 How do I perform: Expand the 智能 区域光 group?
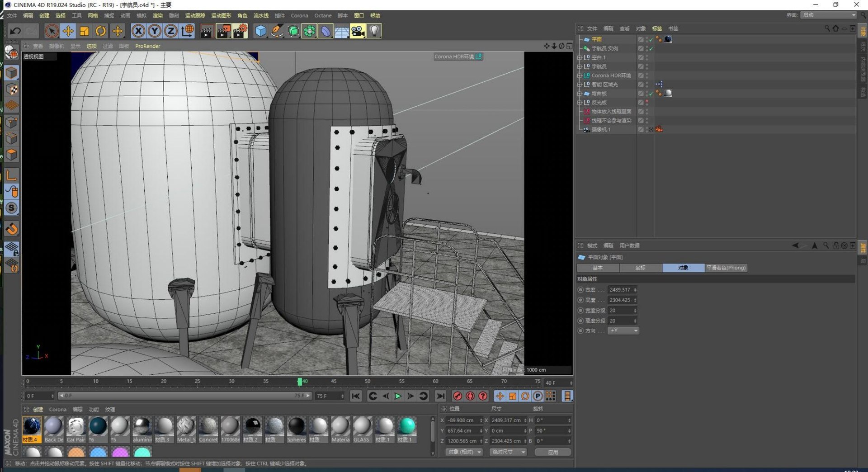click(580, 85)
